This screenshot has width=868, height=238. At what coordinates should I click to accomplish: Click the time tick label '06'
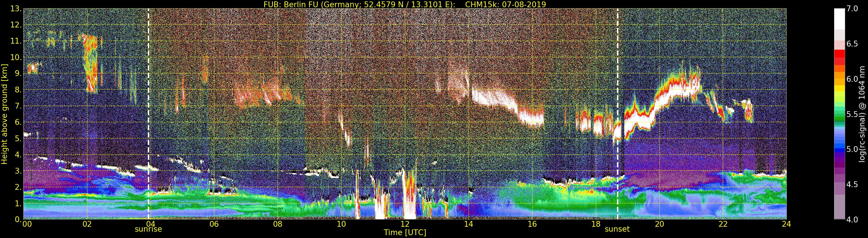tap(214, 224)
